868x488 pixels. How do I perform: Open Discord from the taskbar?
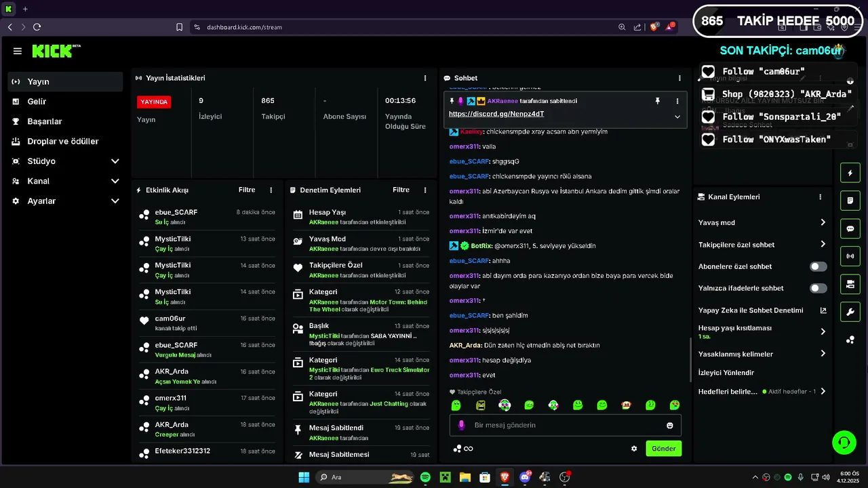click(524, 477)
